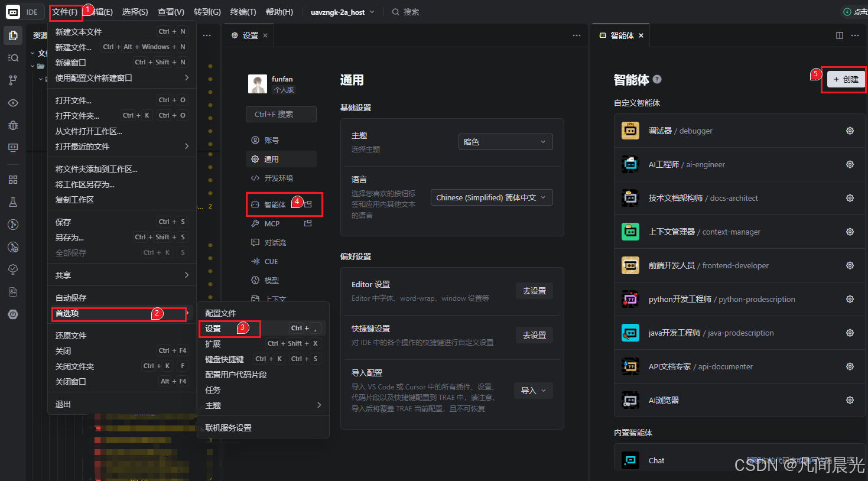Click the 调试器 agent avatar
The height and width of the screenshot is (481, 868).
(x=630, y=131)
